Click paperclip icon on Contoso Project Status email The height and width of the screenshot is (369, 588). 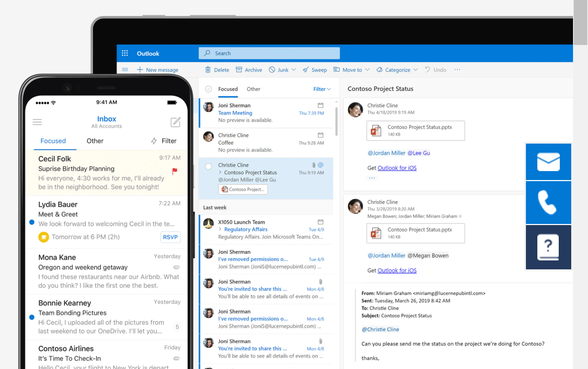pos(314,165)
